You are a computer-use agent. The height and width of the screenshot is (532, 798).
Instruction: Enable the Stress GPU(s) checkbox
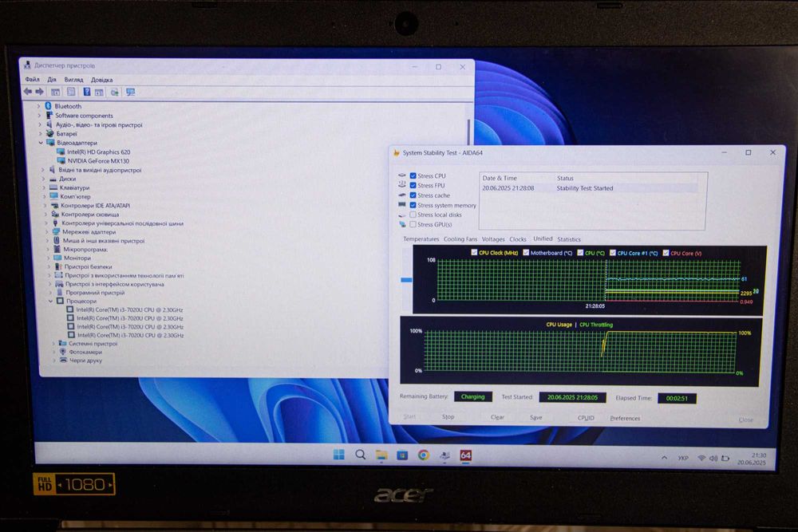tap(413, 224)
